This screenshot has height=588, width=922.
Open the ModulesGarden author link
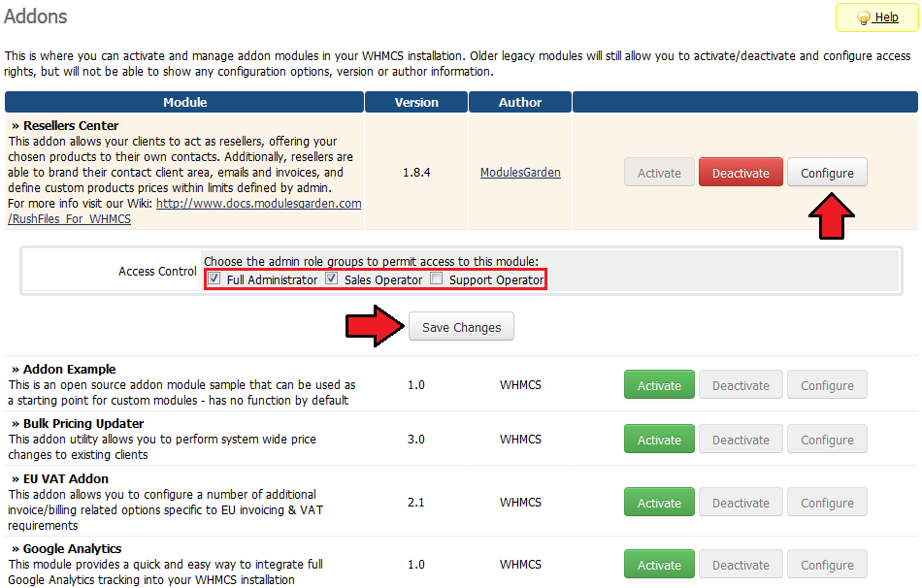point(520,173)
